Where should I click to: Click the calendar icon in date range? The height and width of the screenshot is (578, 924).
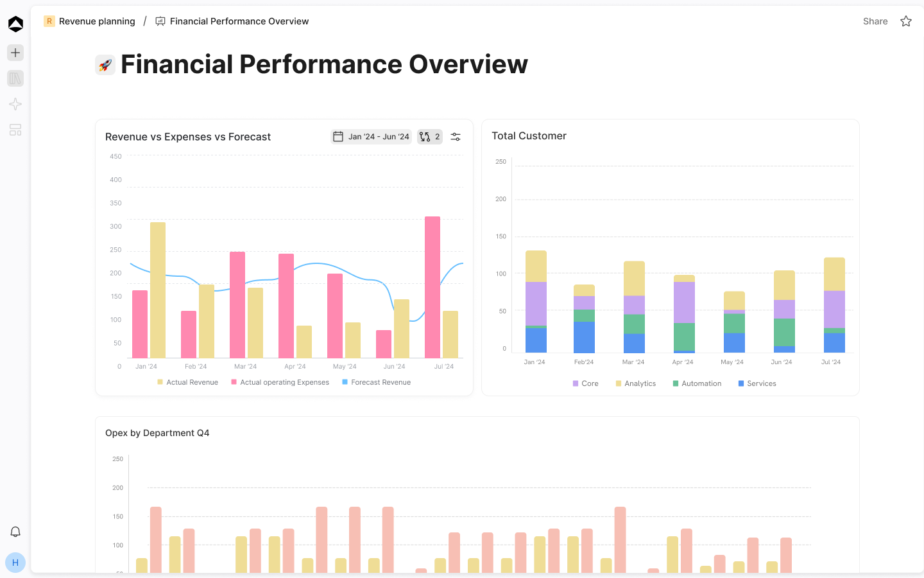tap(338, 137)
